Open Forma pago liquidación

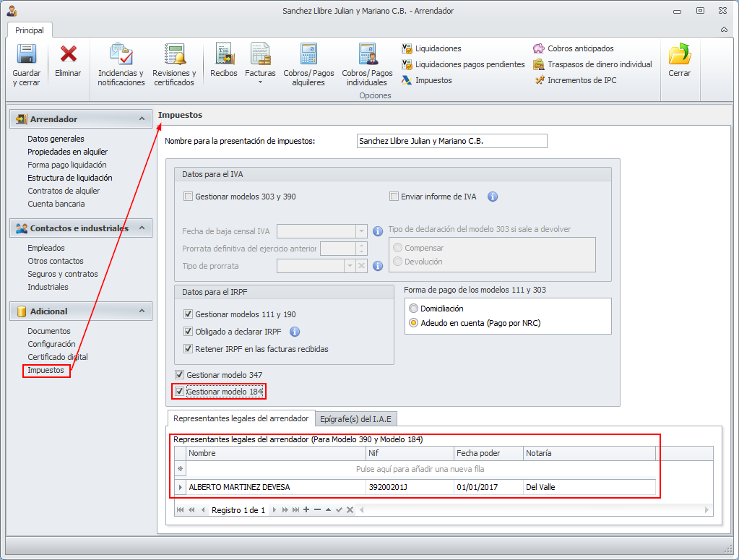(x=67, y=165)
